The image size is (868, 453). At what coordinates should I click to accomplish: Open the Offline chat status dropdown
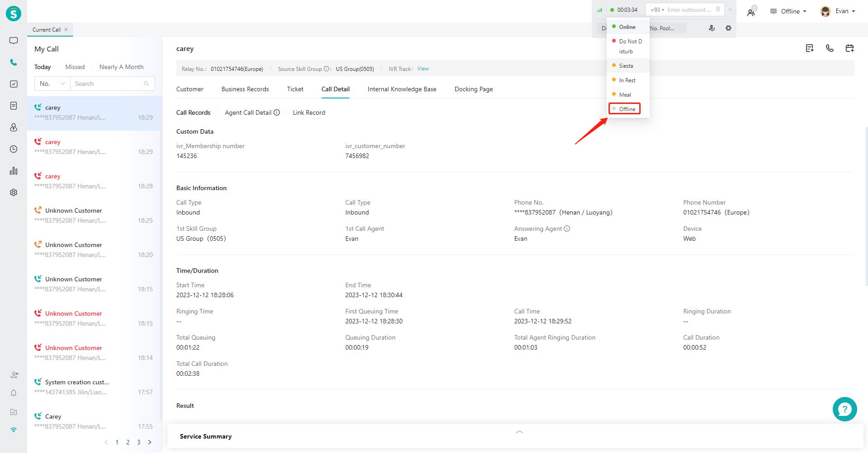788,11
